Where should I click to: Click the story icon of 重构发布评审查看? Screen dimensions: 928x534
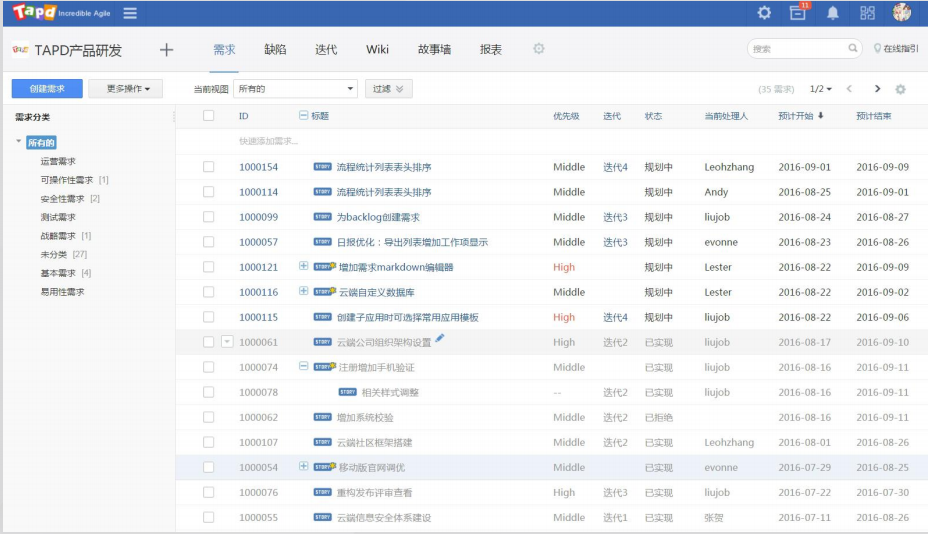323,492
